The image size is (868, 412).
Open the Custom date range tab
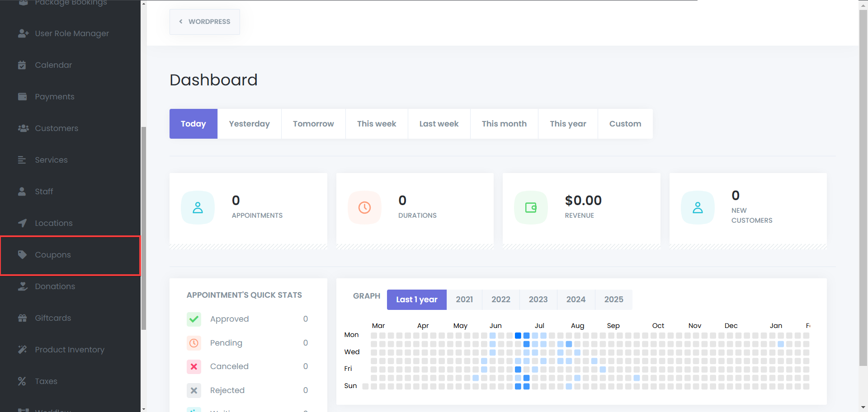(x=625, y=124)
